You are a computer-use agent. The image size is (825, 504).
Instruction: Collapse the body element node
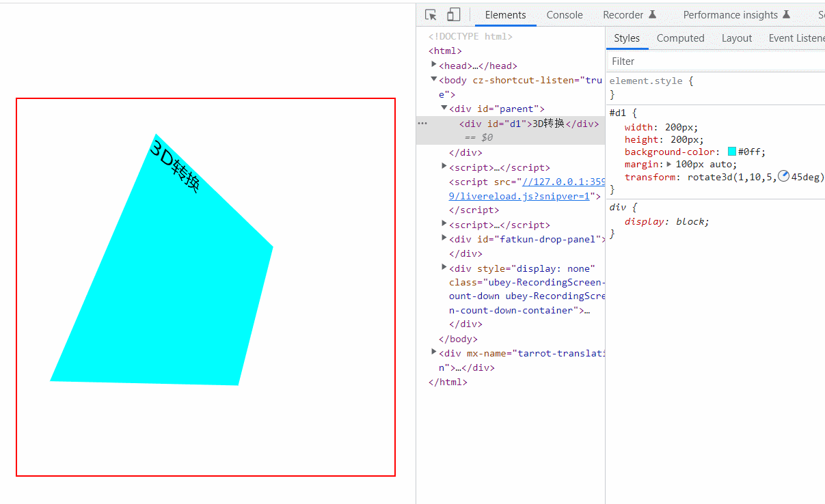tap(434, 79)
